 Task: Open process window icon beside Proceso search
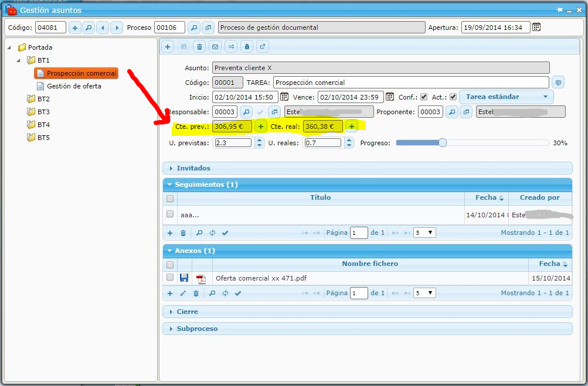click(208, 28)
